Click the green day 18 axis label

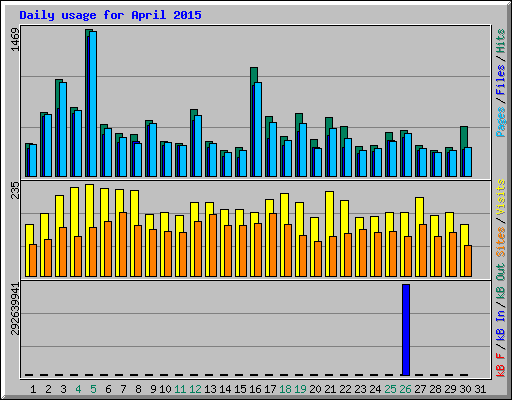[285, 389]
